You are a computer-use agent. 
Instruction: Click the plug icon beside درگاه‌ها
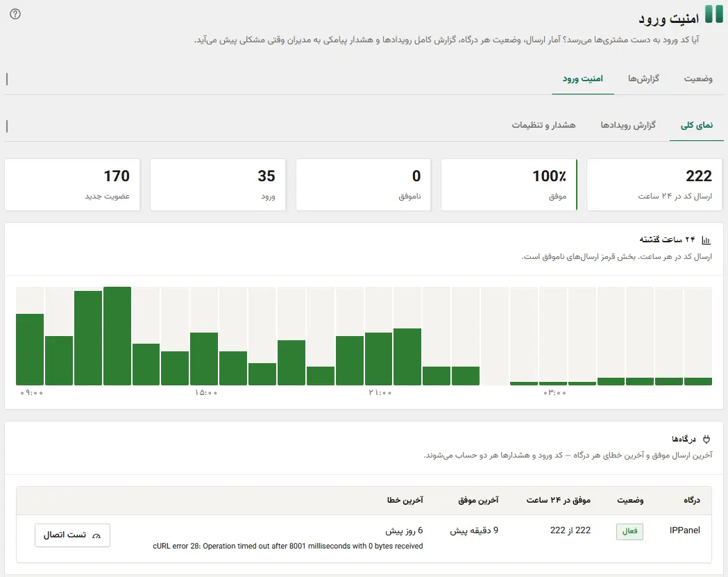tap(706, 439)
